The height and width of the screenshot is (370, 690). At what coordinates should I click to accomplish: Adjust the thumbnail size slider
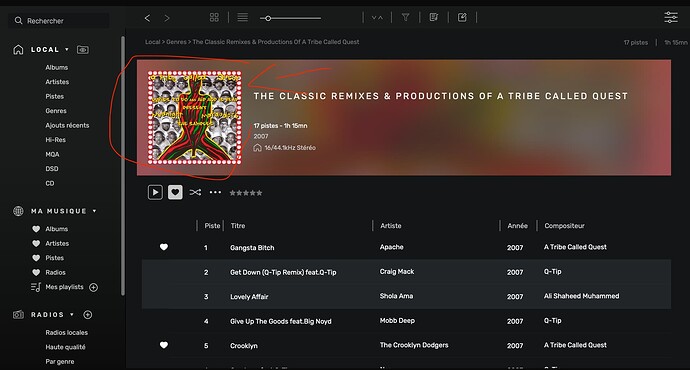pyautogui.click(x=268, y=18)
